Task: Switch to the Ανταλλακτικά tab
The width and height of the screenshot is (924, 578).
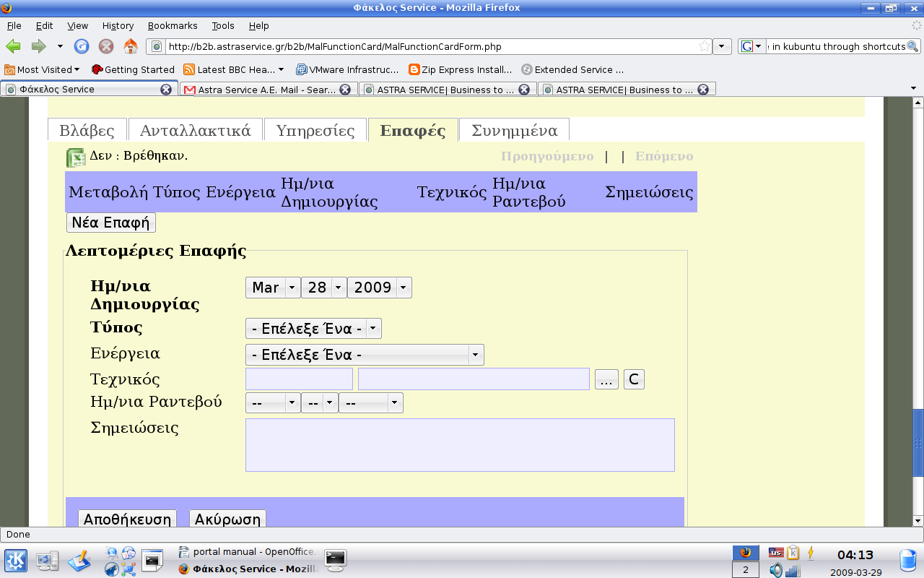Action: (x=195, y=130)
